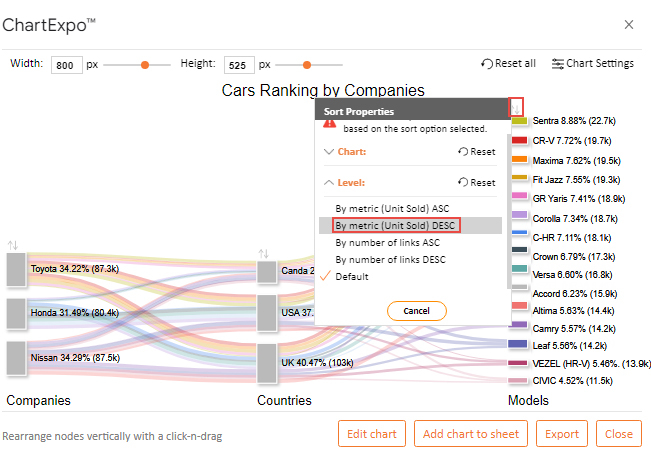Select the Nissan node bar
Image resolution: width=651 pixels, height=464 pixels.
point(16,358)
